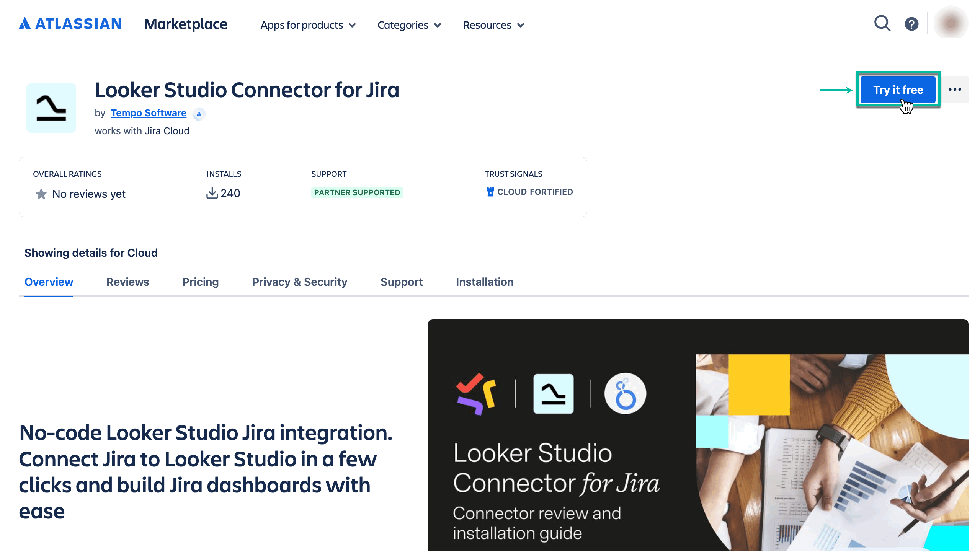The height and width of the screenshot is (551, 980).
Task: Click the Atlassian logo
Action: (70, 24)
